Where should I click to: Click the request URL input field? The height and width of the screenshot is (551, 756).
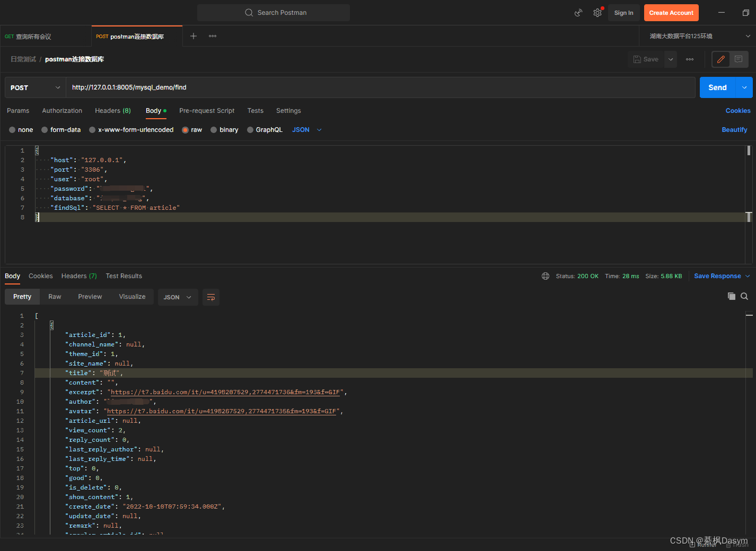point(380,87)
